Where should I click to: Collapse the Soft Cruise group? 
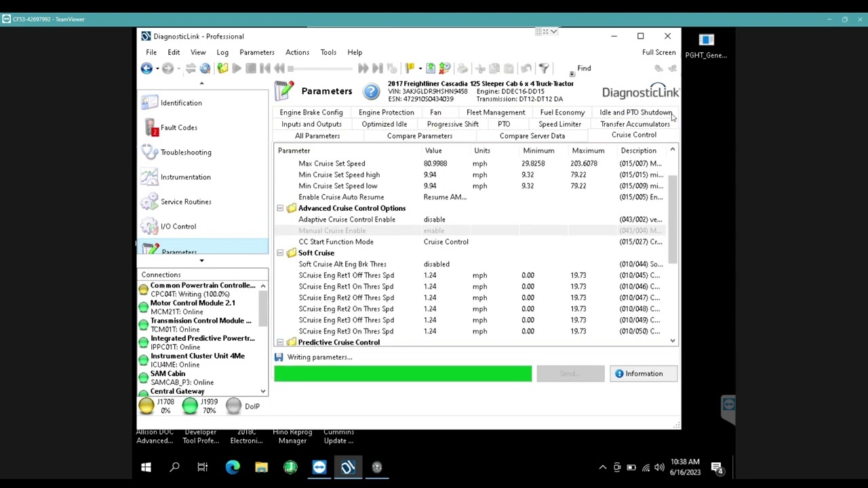280,253
